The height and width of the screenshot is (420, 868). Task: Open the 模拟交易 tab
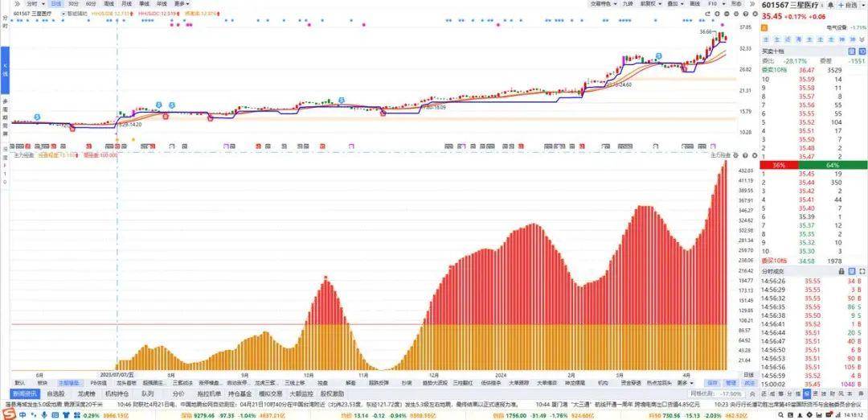click(270, 393)
